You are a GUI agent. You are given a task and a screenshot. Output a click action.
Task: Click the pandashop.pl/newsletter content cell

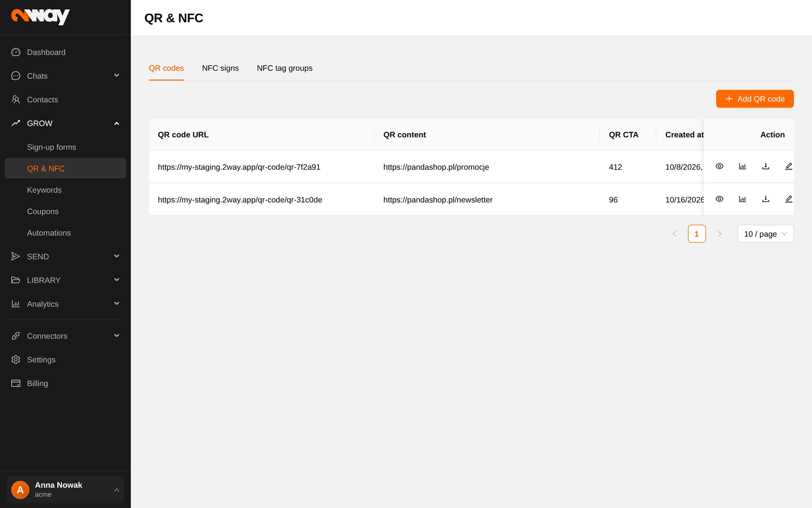[438, 200]
